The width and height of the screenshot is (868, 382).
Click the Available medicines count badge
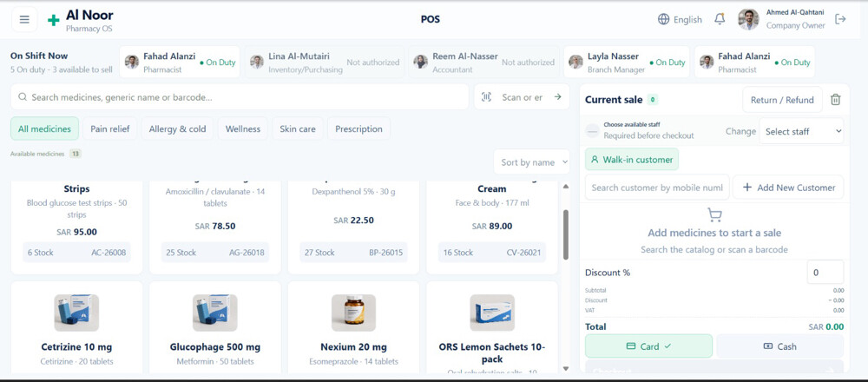point(76,154)
